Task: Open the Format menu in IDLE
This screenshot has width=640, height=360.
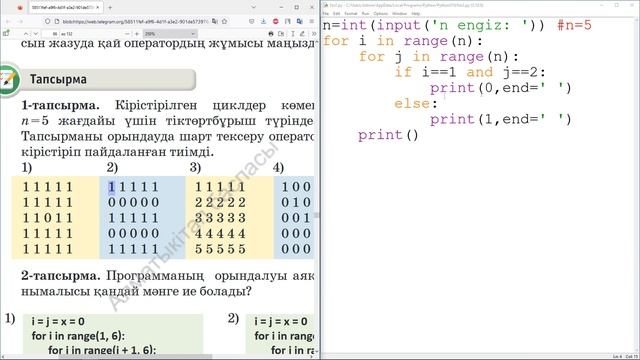Action: point(351,13)
